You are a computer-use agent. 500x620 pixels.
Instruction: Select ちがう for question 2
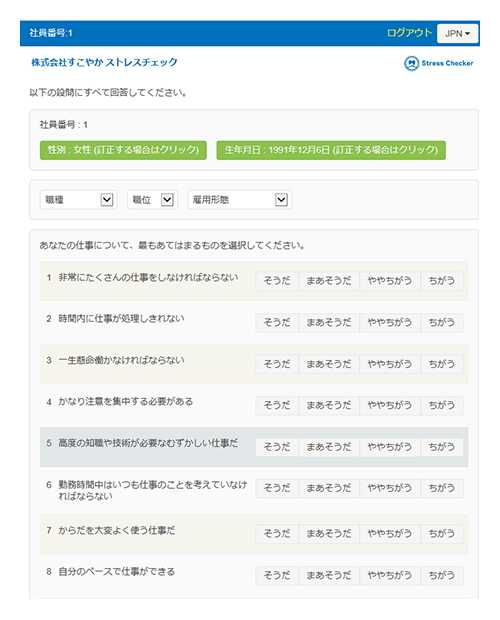pos(442,323)
